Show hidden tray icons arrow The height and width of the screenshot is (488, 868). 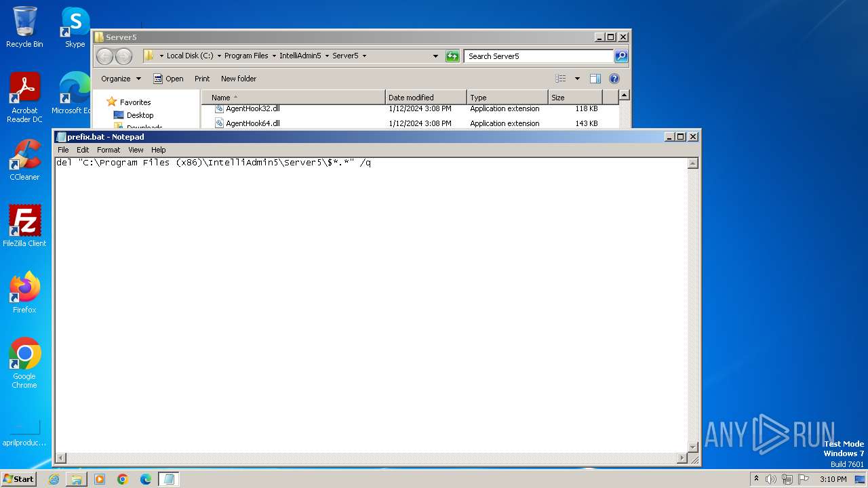[756, 479]
